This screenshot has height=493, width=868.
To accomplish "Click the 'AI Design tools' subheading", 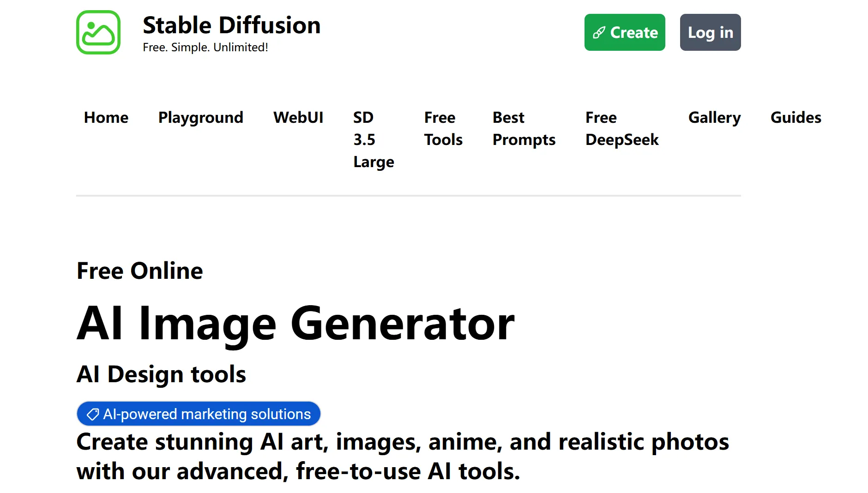I will pos(161,374).
